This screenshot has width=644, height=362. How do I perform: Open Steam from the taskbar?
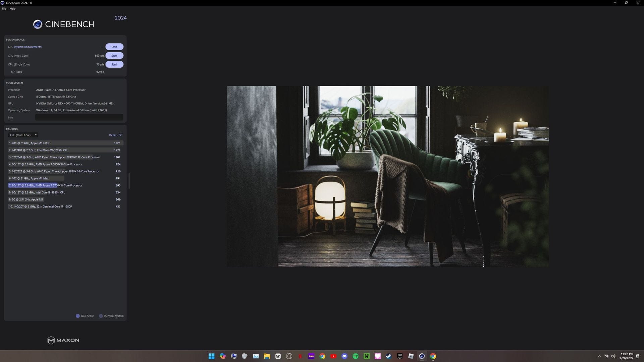[389, 356]
